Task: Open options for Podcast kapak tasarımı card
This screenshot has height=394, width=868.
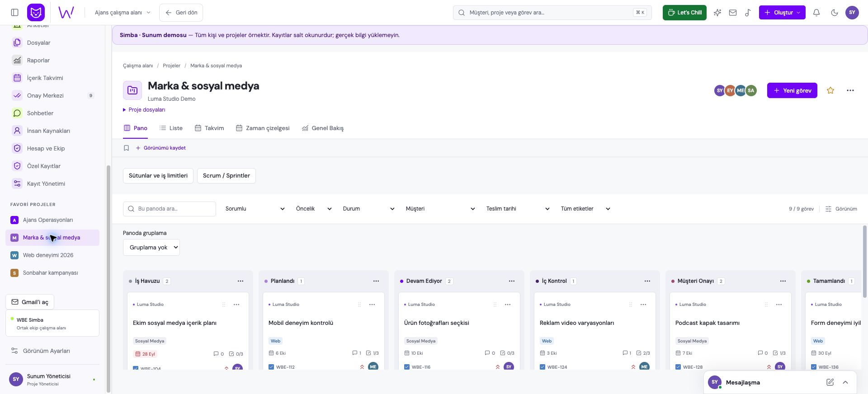Action: (779, 305)
